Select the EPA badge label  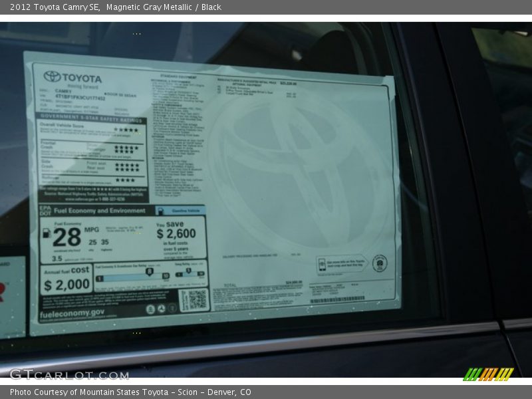[x=45, y=207]
